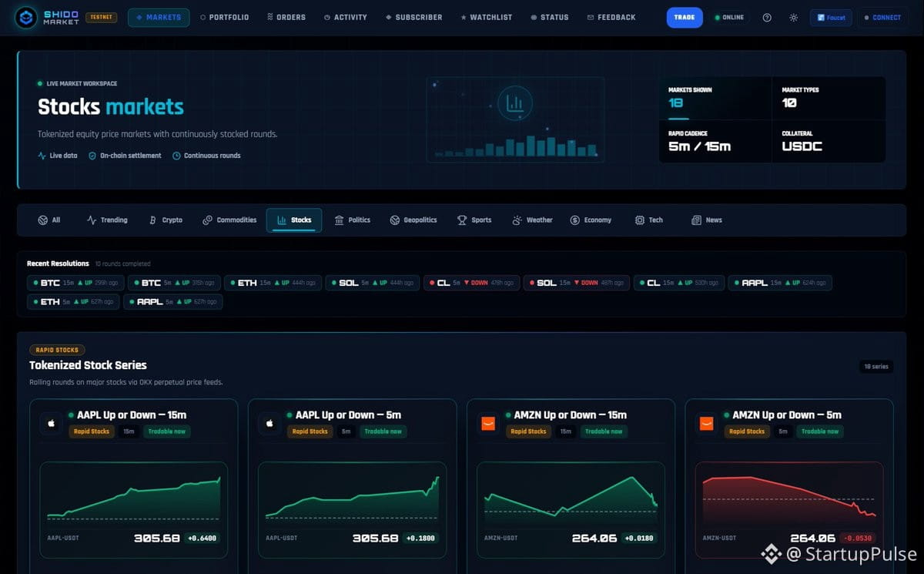This screenshot has width=924, height=574.
Task: Select the Trending category tab
Action: (x=107, y=220)
